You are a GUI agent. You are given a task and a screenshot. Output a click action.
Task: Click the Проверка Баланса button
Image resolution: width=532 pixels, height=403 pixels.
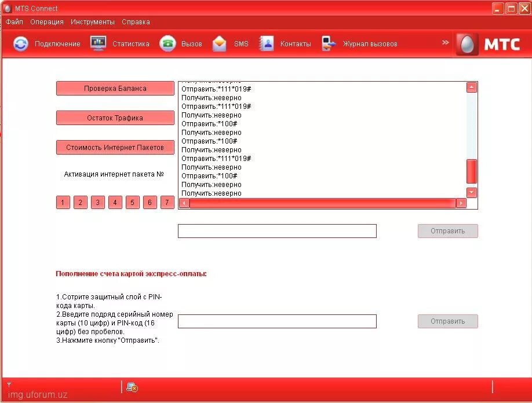(115, 89)
